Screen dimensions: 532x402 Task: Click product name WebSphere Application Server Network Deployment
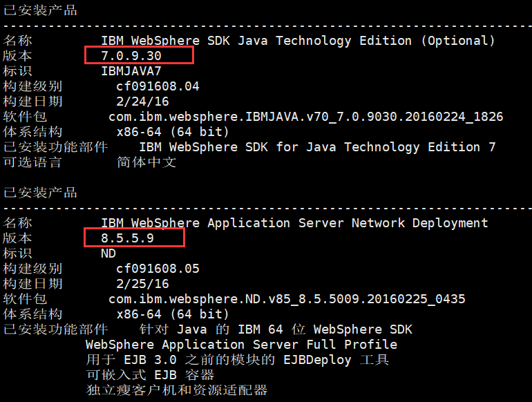294,223
